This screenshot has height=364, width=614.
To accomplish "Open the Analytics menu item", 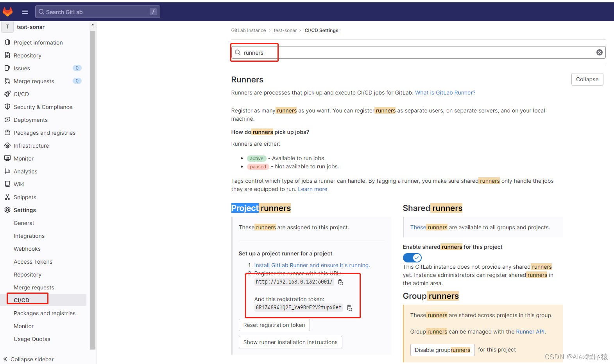I will (x=25, y=171).
